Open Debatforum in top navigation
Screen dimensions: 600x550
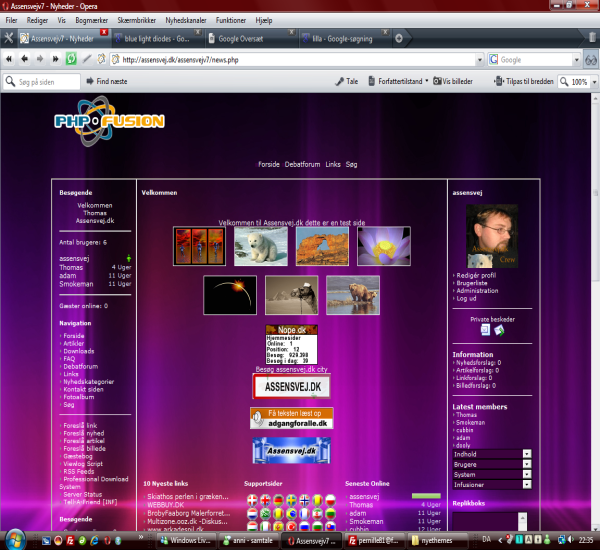click(x=302, y=164)
